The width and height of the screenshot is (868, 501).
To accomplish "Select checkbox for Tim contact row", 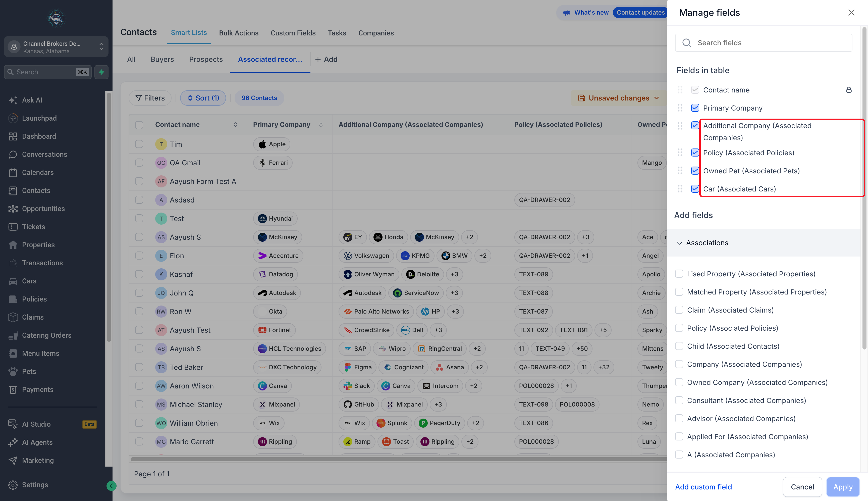I will coord(139,144).
